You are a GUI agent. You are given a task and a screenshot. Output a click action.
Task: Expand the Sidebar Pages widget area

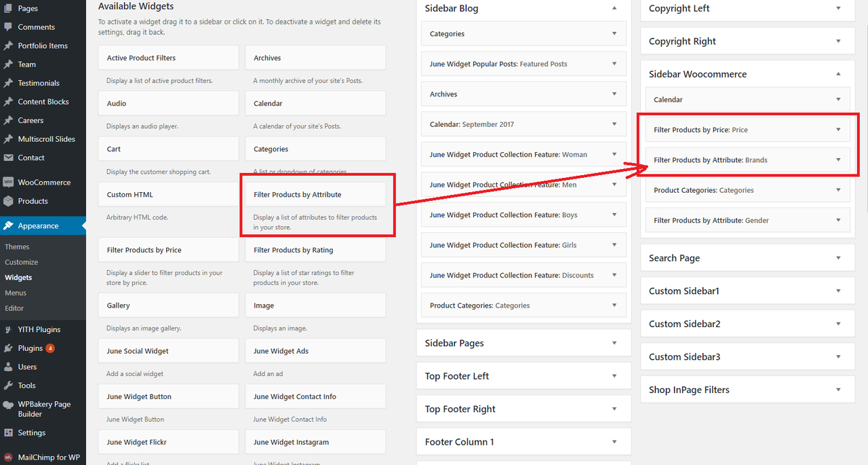click(614, 343)
